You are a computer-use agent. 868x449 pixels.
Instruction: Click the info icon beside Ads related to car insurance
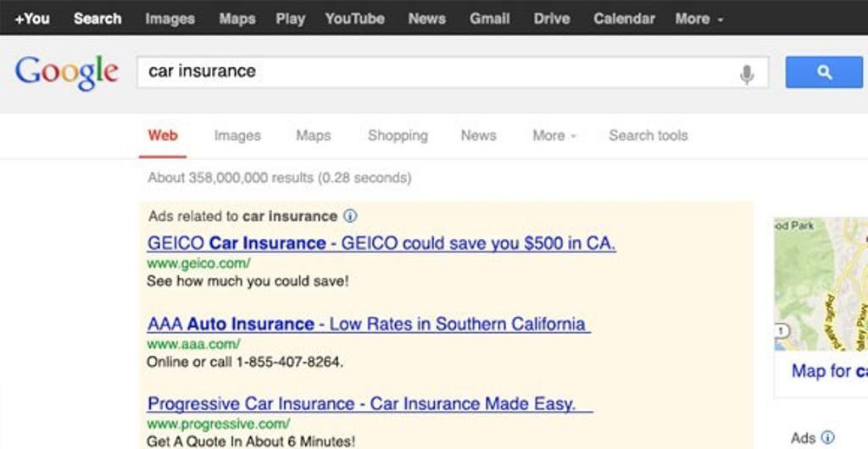click(350, 216)
